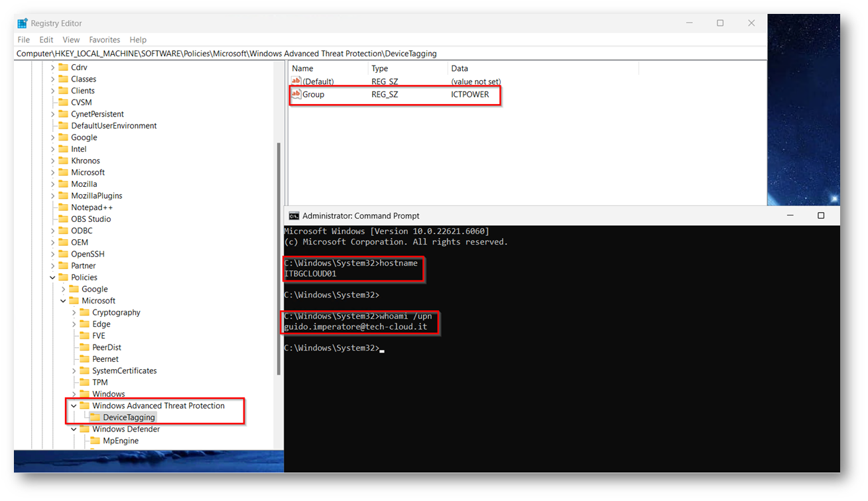Click the folder icon next to Clients

tap(64, 91)
